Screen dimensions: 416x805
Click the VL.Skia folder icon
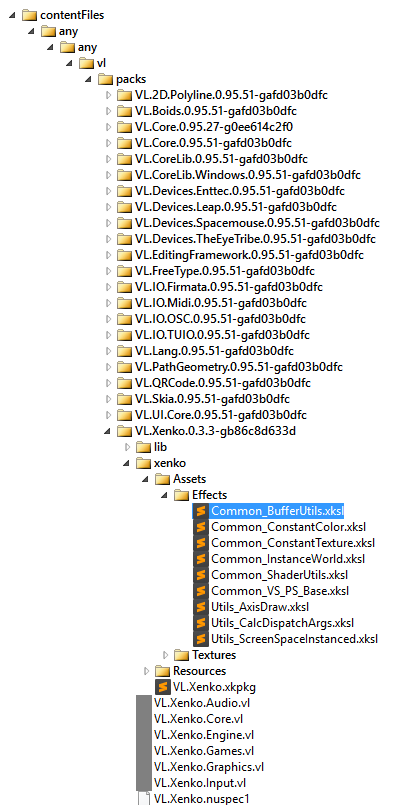pos(125,399)
